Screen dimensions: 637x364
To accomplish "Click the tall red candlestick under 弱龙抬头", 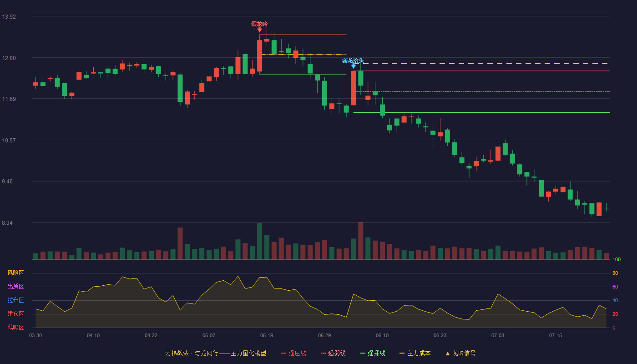I will tap(354, 88).
